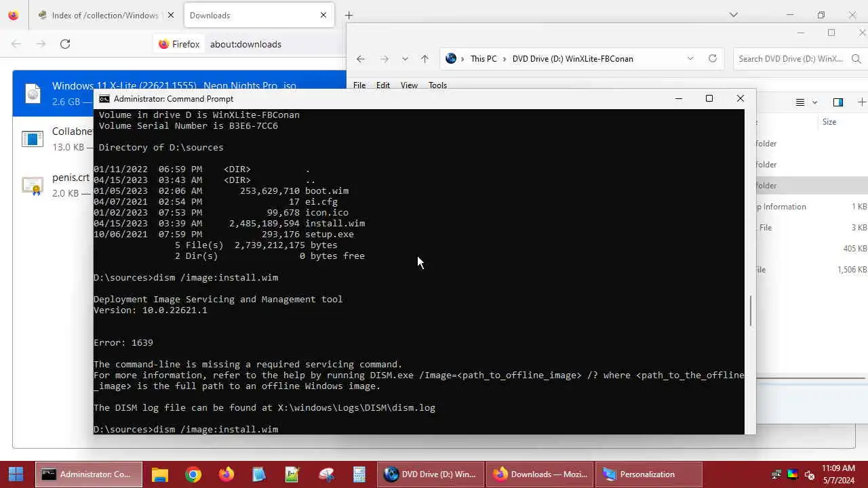
Task: Click Administrator: Command Prompt taskbar button
Action: [x=89, y=474]
